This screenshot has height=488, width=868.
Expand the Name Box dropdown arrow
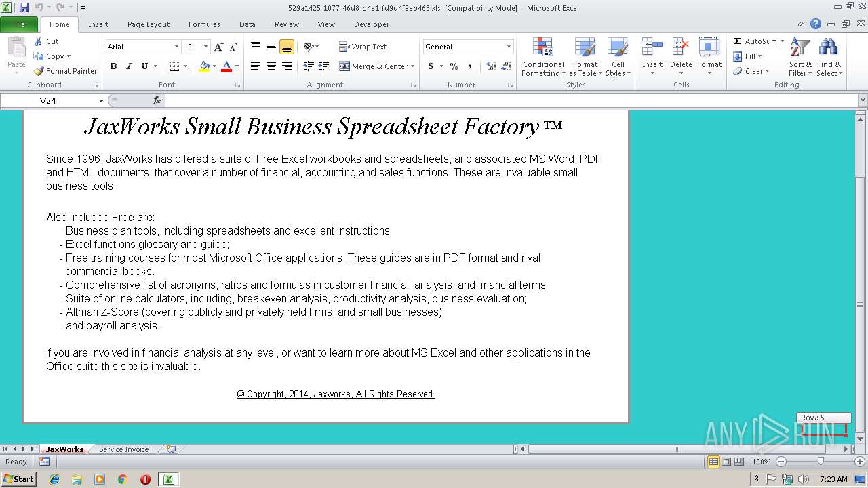tap(102, 100)
